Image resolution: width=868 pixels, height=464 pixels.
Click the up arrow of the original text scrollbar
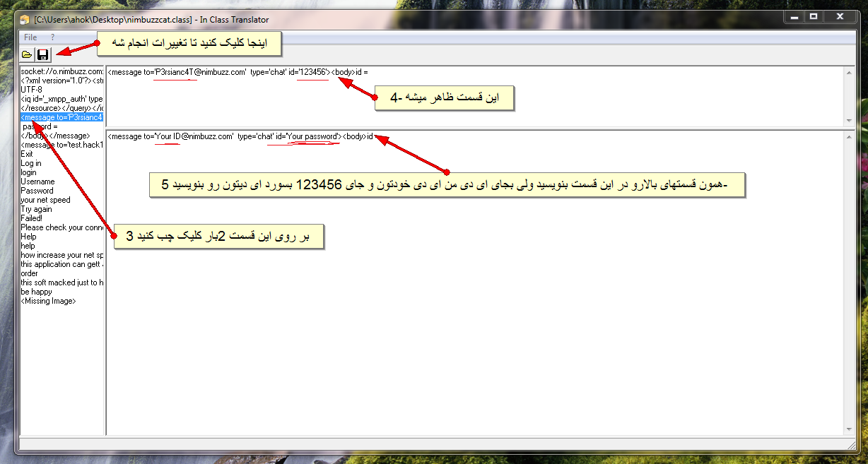(x=848, y=72)
